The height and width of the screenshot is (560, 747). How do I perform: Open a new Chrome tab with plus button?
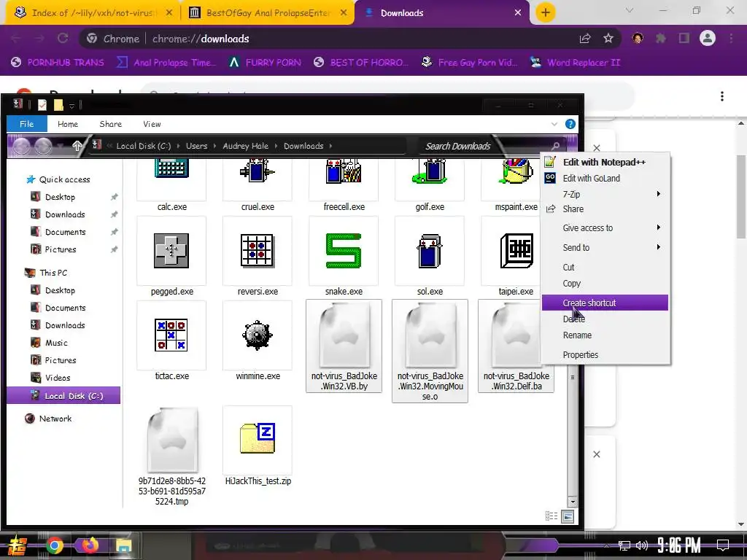click(x=546, y=12)
